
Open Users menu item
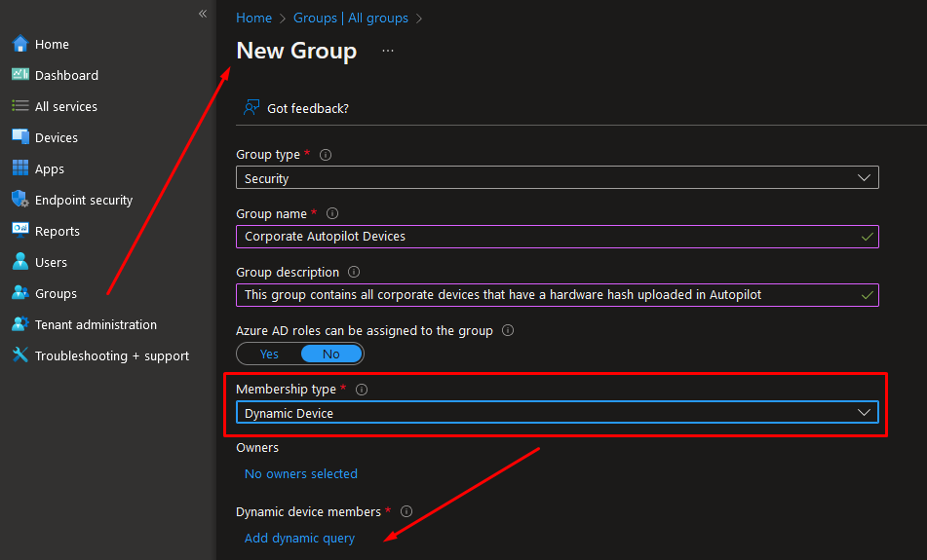point(51,262)
